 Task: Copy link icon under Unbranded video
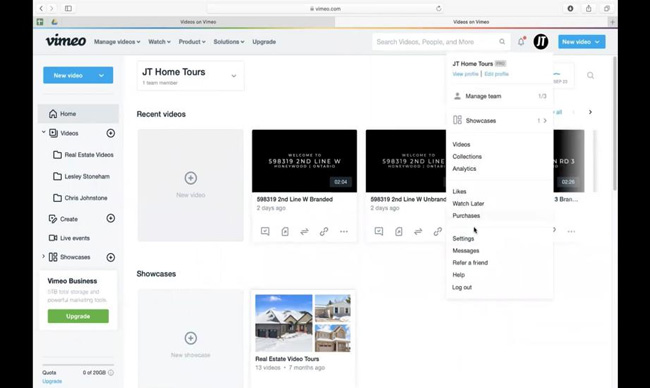pyautogui.click(x=437, y=231)
